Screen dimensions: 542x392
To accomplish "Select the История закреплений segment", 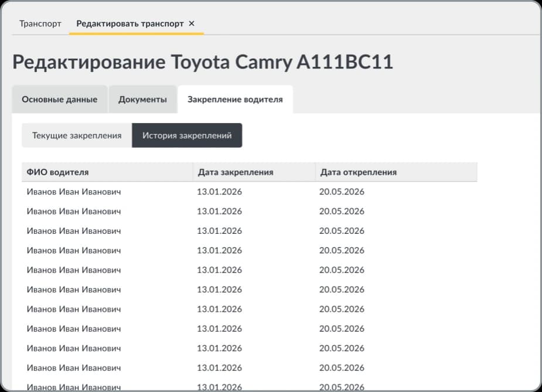I will coord(187,135).
